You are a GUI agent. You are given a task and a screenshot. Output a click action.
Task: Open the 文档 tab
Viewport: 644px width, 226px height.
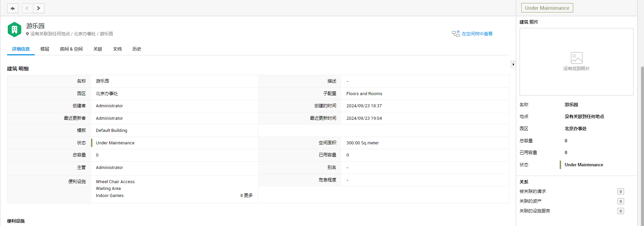117,49
